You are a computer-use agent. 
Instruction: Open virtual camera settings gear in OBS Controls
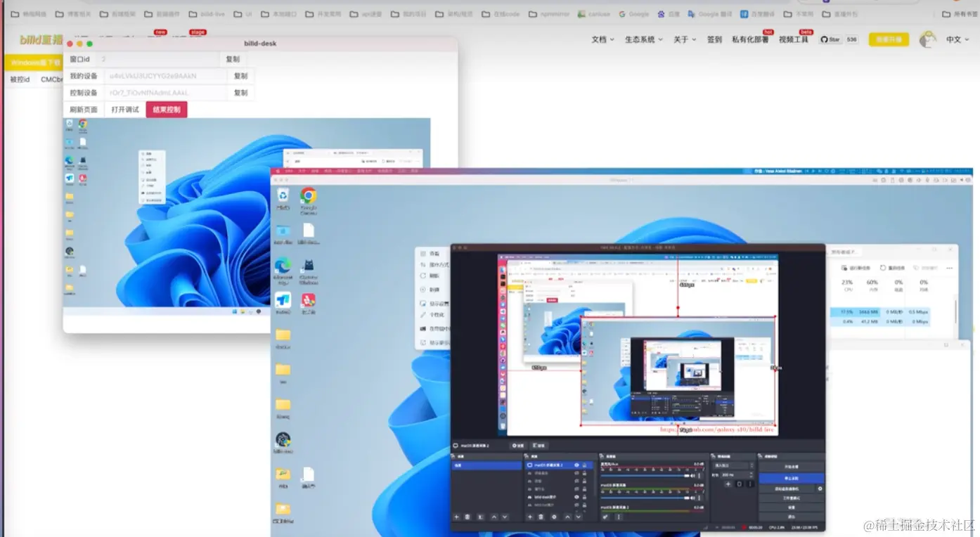coord(820,489)
